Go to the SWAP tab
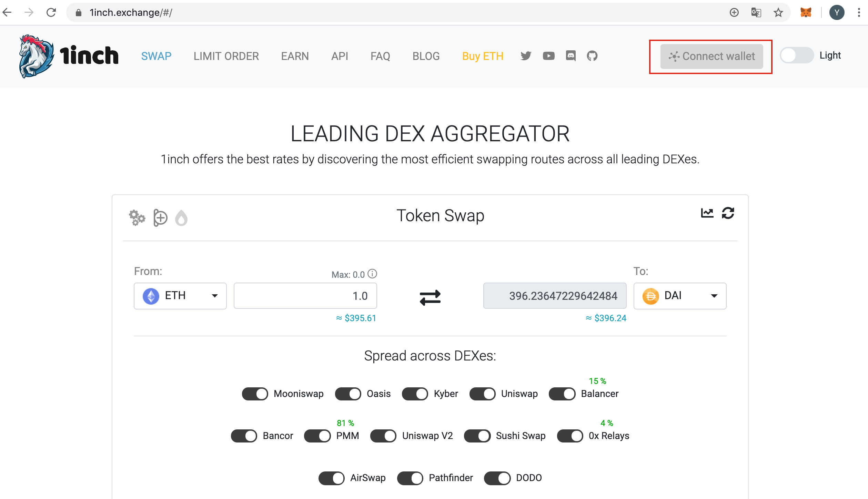This screenshot has width=868, height=499. click(157, 56)
